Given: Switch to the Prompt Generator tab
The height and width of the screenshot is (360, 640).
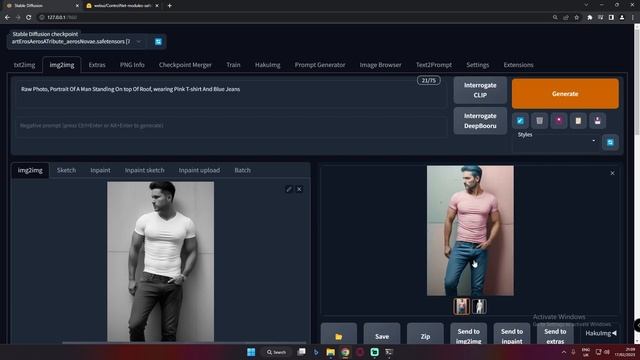Looking at the screenshot, I should 320,65.
